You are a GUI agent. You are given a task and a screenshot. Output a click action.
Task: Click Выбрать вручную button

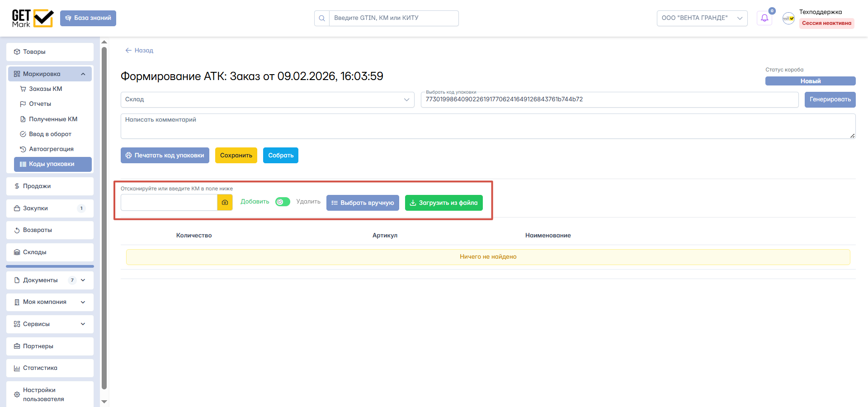click(x=363, y=203)
